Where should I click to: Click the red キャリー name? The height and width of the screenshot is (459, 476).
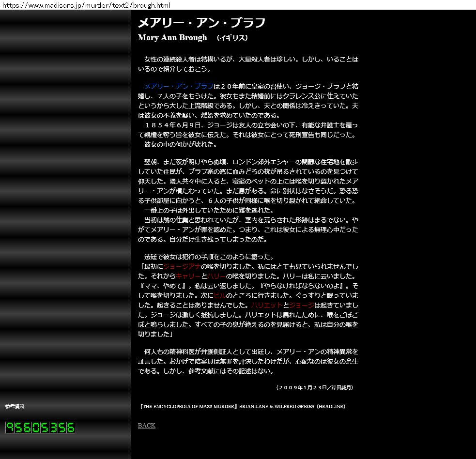click(188, 276)
